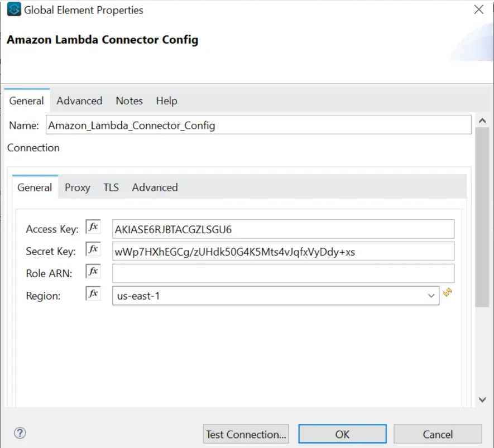This screenshot has height=448, width=494.
Task: Click the Anypoint Studio title bar icon
Action: 14,9
